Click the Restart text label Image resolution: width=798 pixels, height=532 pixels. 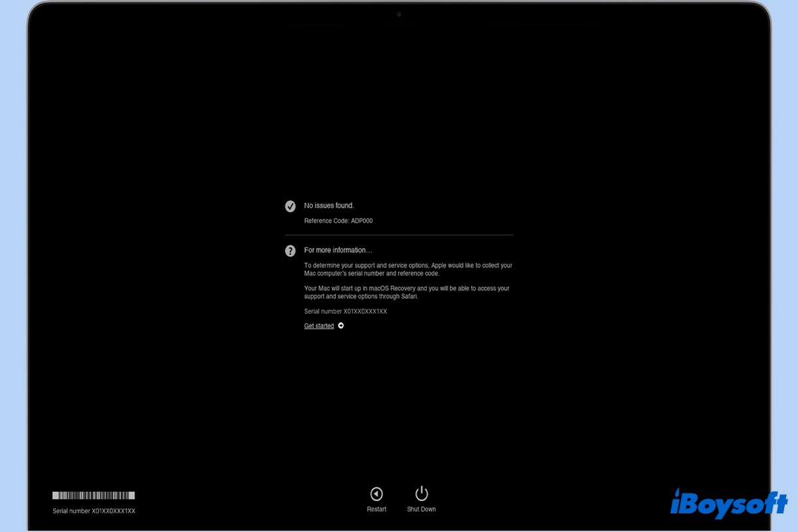(x=376, y=509)
